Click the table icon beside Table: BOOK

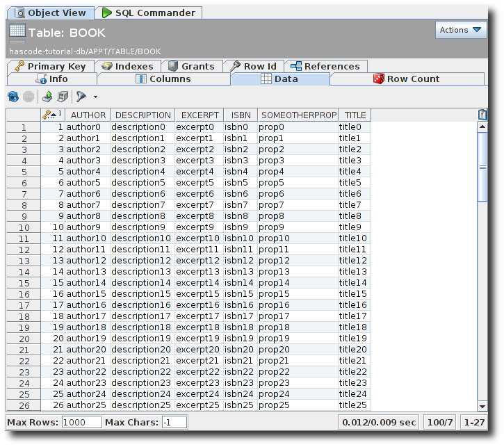[x=17, y=32]
